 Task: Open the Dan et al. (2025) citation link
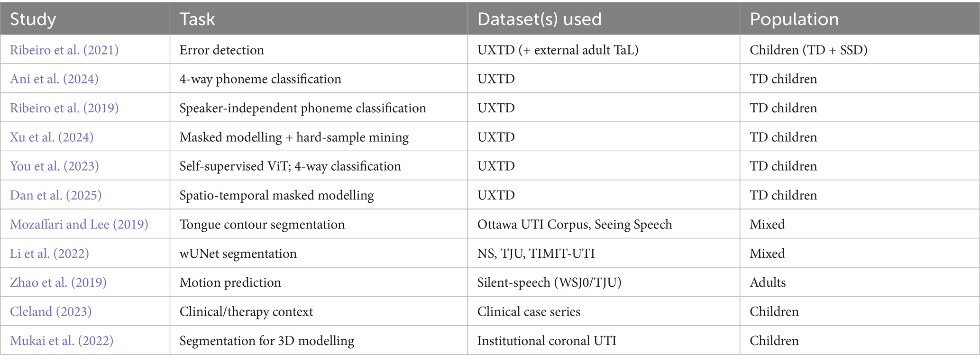[x=55, y=195]
